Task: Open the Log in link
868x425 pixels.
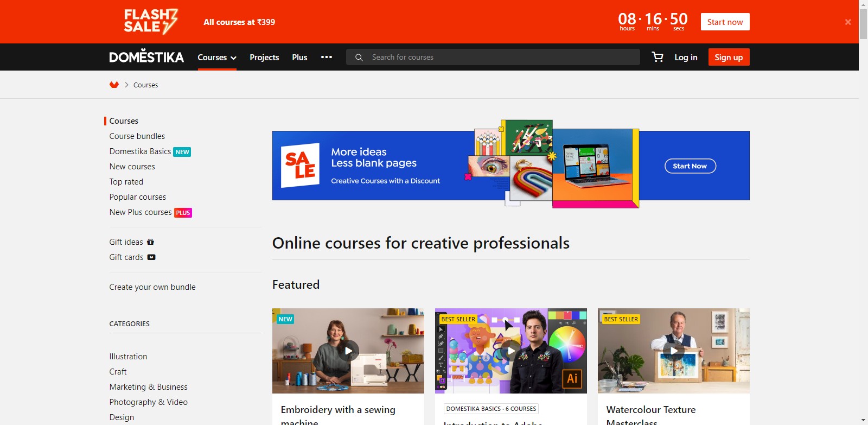Action: point(686,58)
